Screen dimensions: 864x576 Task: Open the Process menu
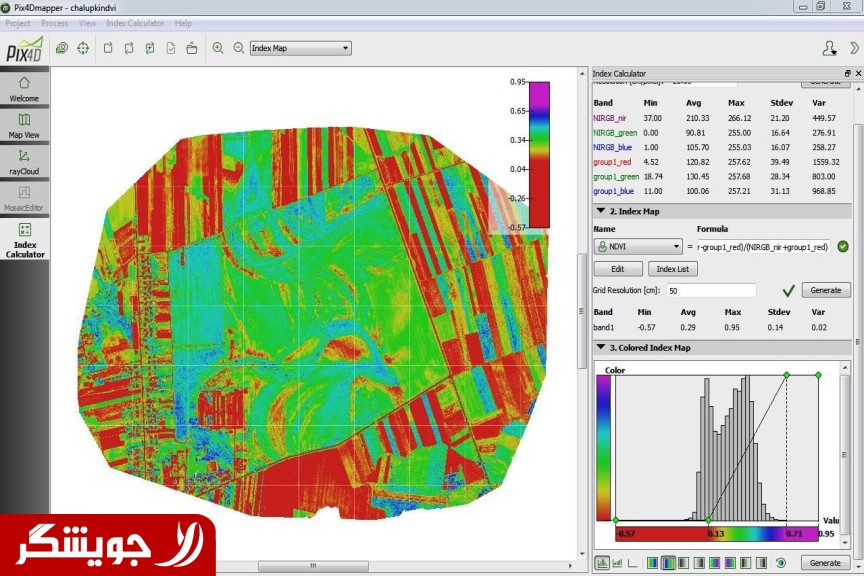tap(55, 23)
